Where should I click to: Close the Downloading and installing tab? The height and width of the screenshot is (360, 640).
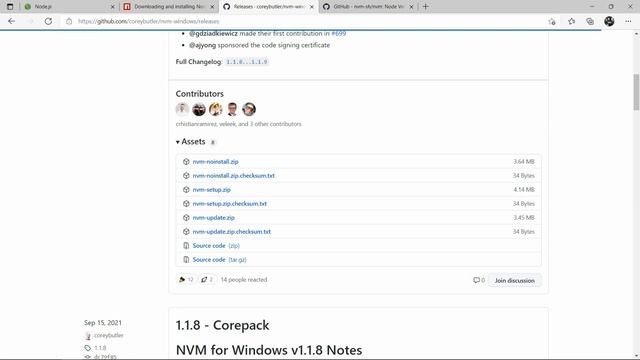point(212,7)
